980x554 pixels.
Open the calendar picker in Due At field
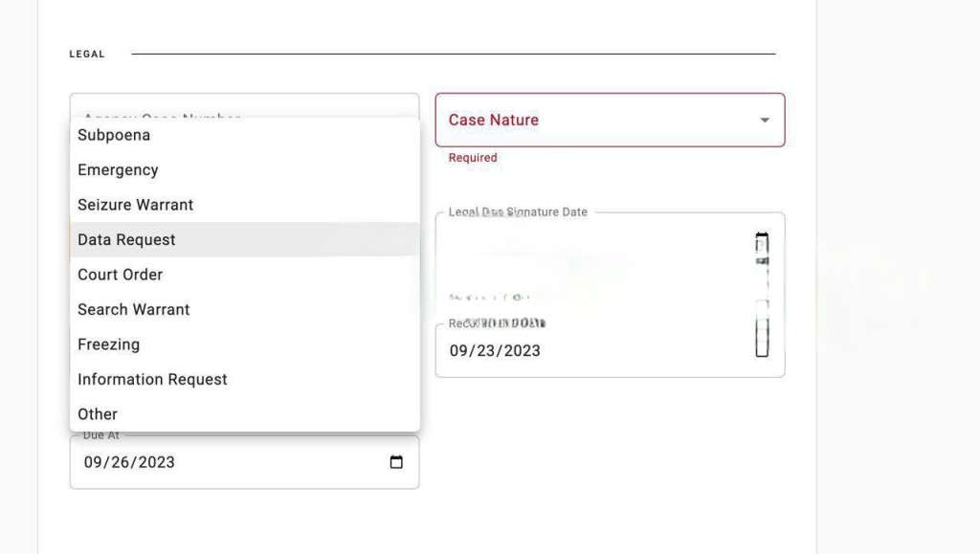pos(396,462)
